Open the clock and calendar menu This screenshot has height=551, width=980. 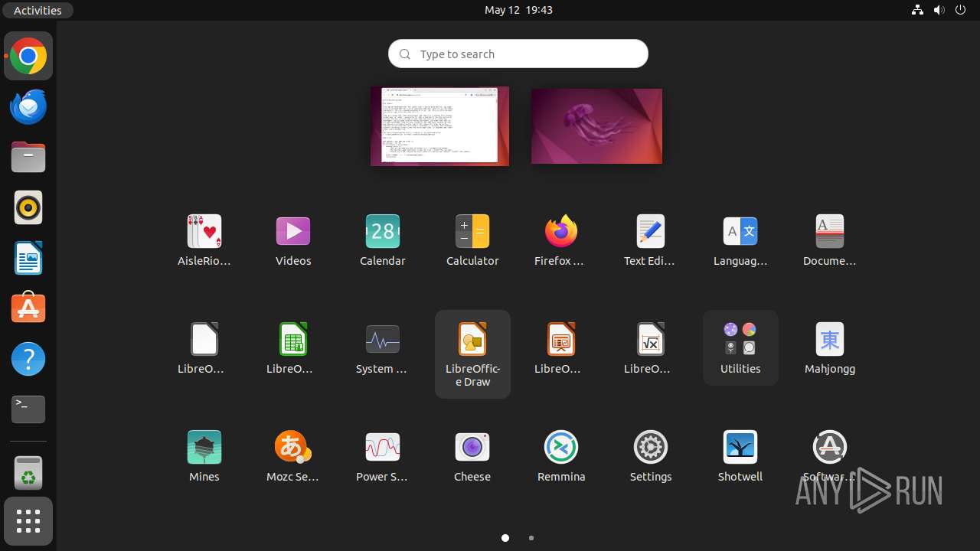coord(518,10)
